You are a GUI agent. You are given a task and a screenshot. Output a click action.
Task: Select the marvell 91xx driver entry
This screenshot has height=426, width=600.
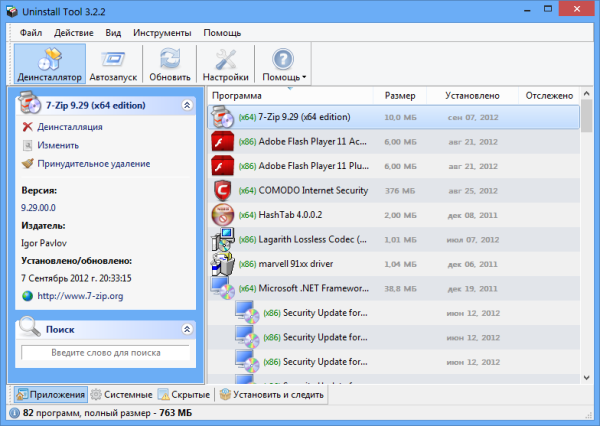click(394, 264)
